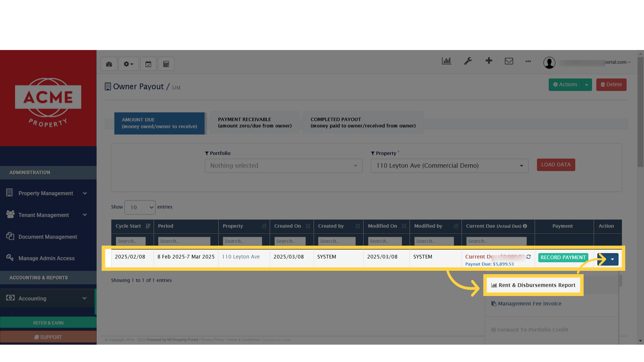This screenshot has height=362, width=644.
Task: Click Created by search field
Action: click(337, 241)
